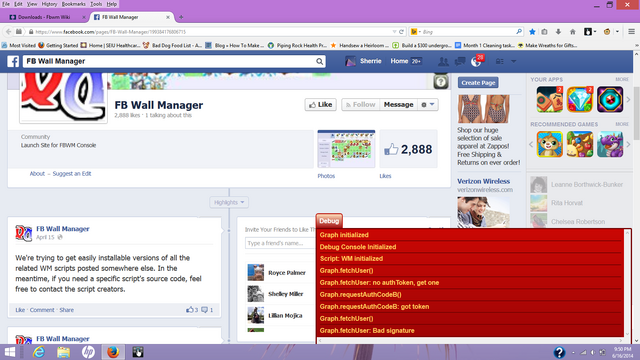
Task: Click MORE next to Recommended Games
Action: [x=622, y=124]
